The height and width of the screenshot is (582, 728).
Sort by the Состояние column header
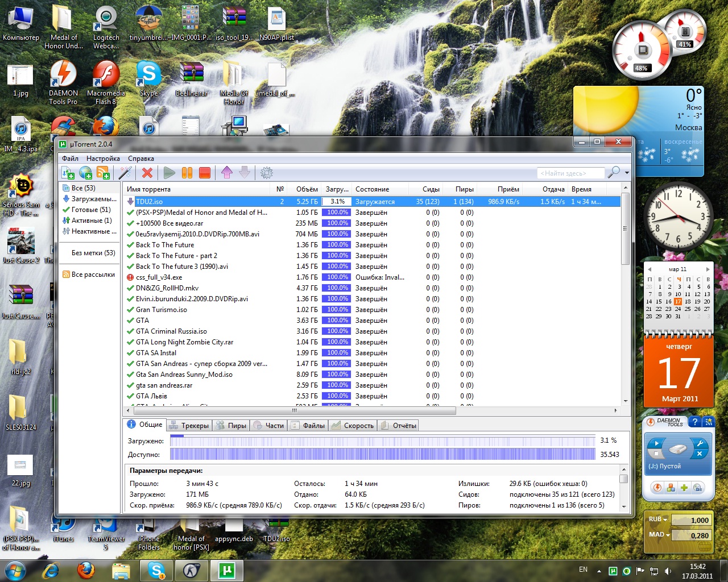pos(380,189)
